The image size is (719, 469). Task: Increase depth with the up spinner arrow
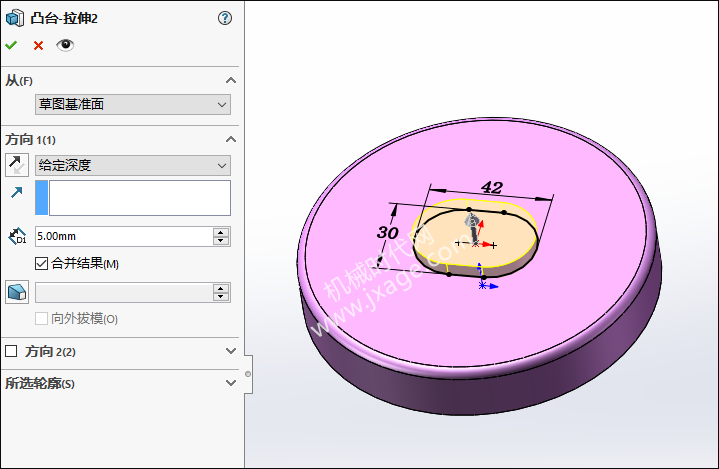[x=221, y=232]
